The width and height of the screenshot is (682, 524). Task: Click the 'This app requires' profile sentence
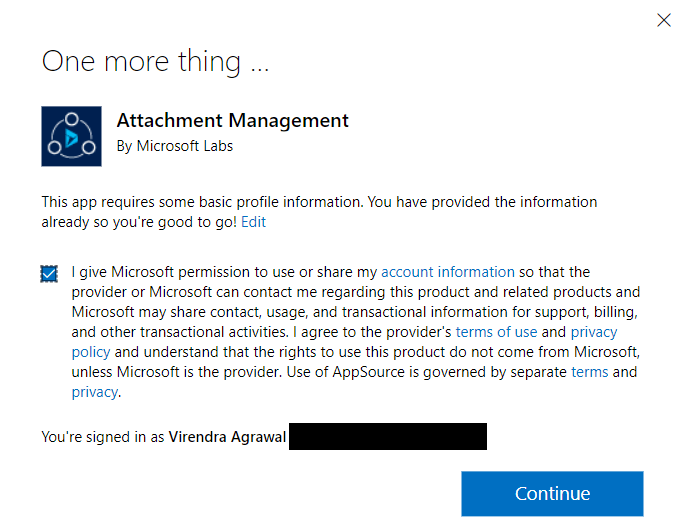[200, 202]
